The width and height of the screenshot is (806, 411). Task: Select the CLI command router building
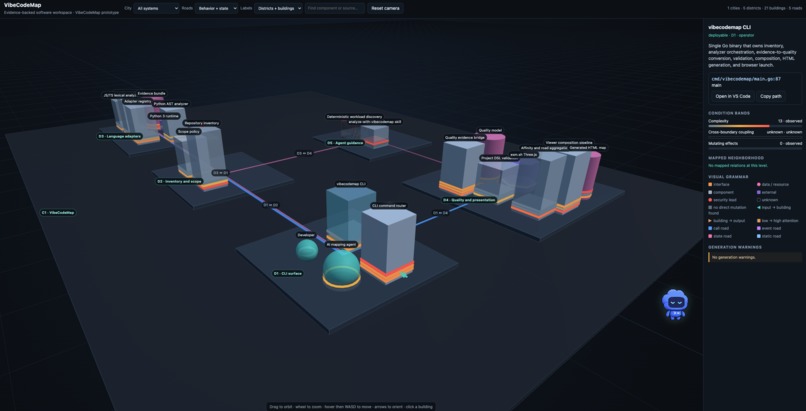click(x=388, y=244)
